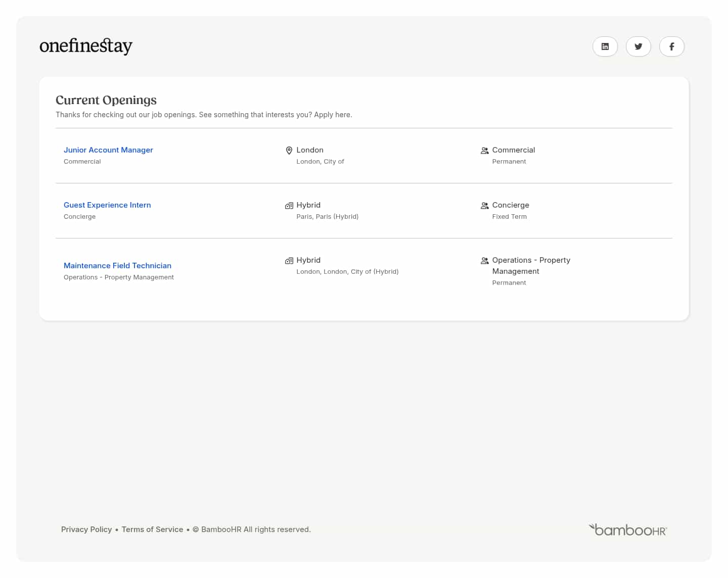Image resolution: width=728 pixels, height=578 pixels.
Task: Click the Fixed Term employment type label
Action: click(x=509, y=217)
